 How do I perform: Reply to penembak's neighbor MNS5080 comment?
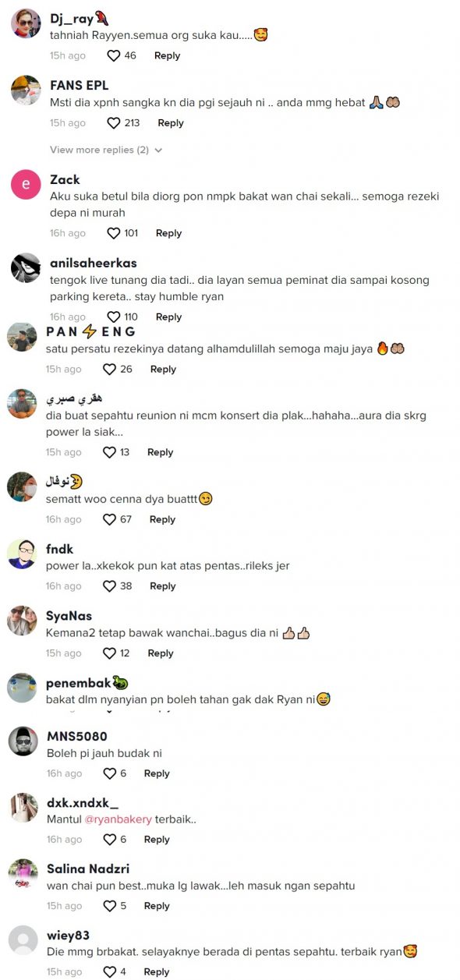click(157, 773)
